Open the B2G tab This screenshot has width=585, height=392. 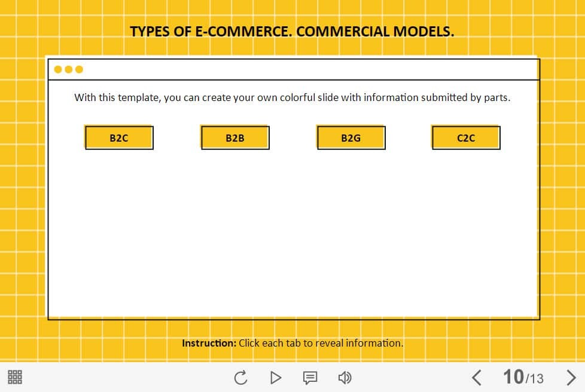click(351, 137)
